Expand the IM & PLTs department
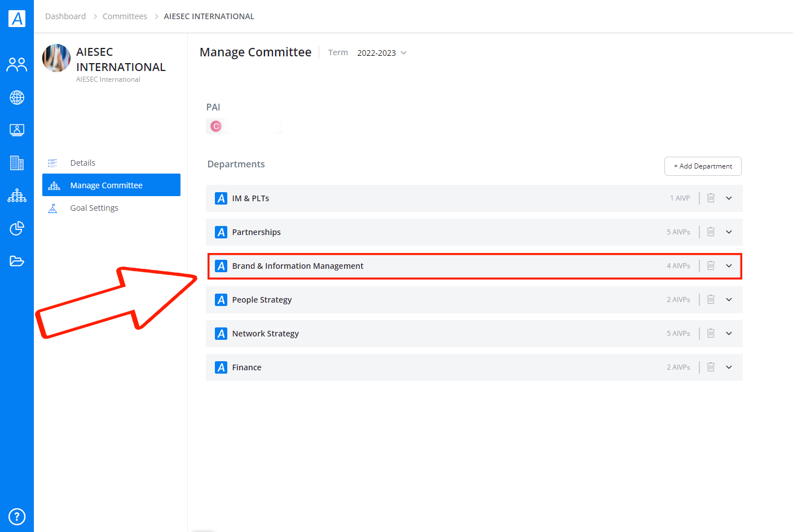This screenshot has width=793, height=532. coord(729,198)
